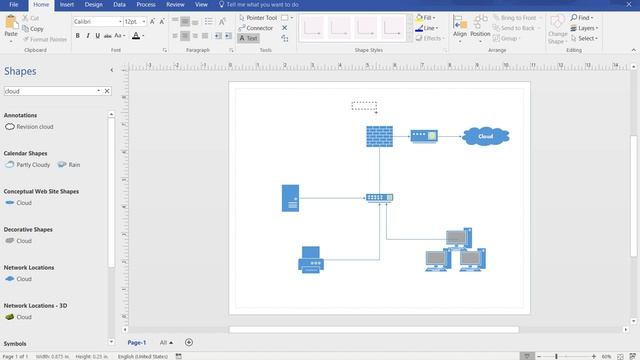Open the Change Case Aa dropdown
Screen dimensions: 640x360
click(120, 36)
